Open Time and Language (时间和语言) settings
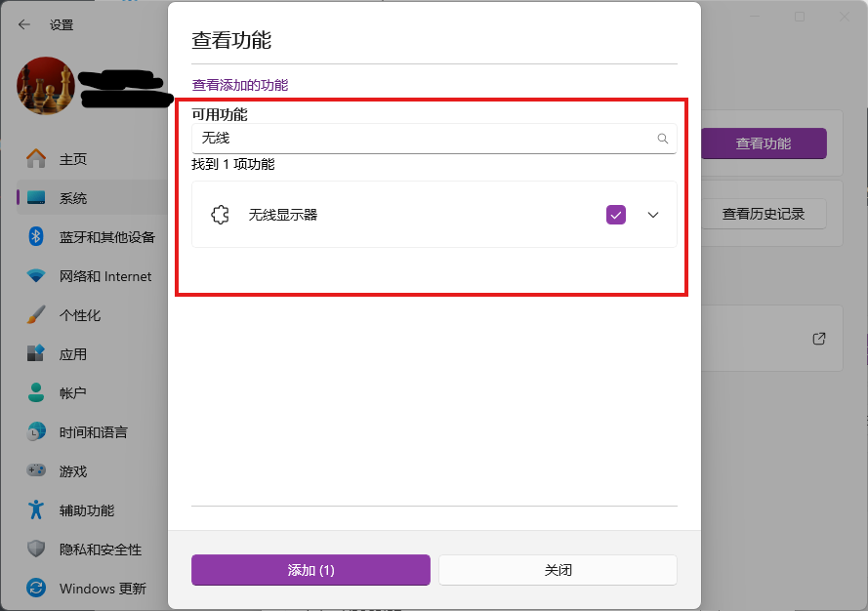 pos(93,432)
